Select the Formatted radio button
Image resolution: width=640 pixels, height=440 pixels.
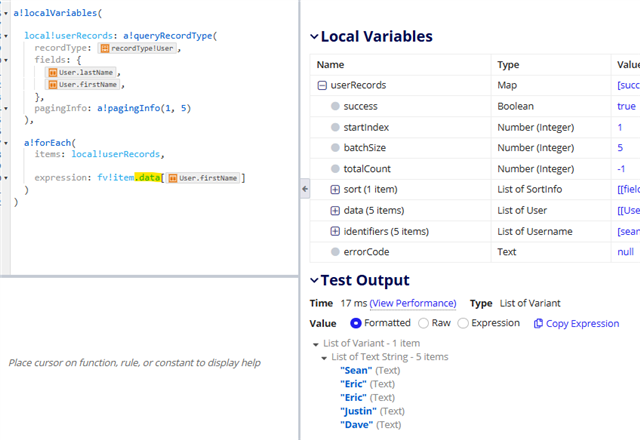(356, 324)
